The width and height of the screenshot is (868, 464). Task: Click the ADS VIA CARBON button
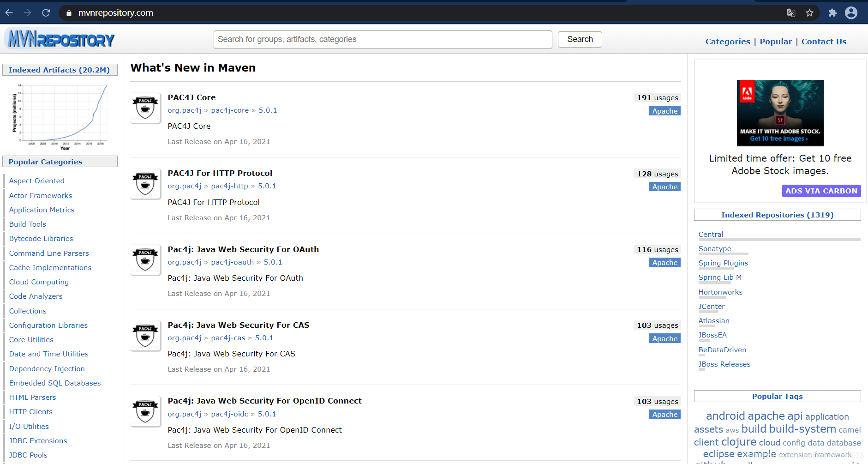click(x=821, y=191)
